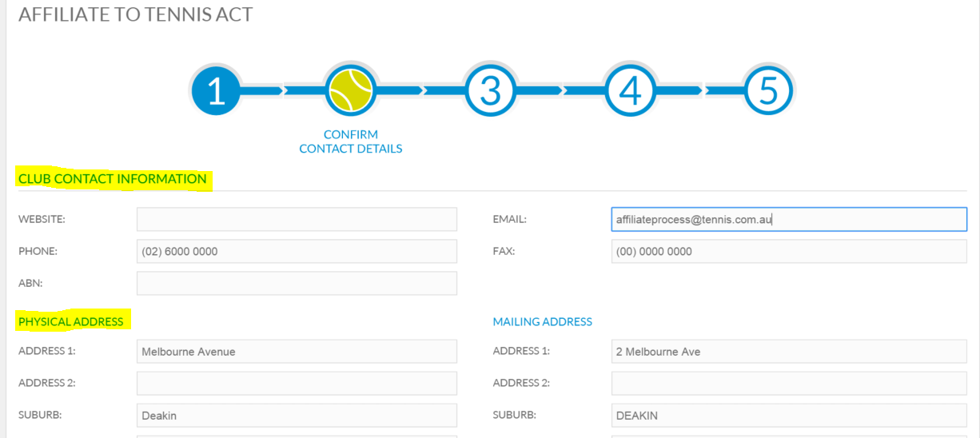Edit Mailing Address 1 '2 Melbourne Ave' field
Viewport: 980px width, 438px height.
tap(789, 351)
